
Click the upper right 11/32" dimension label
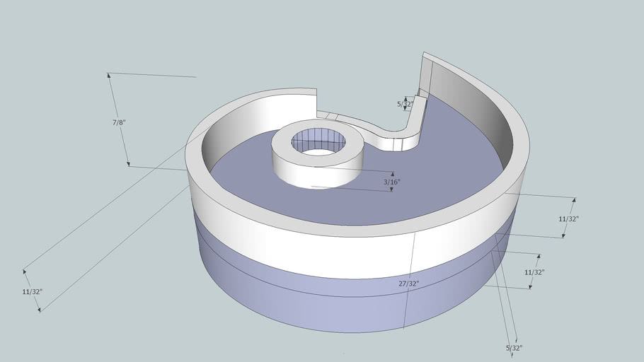pos(568,219)
